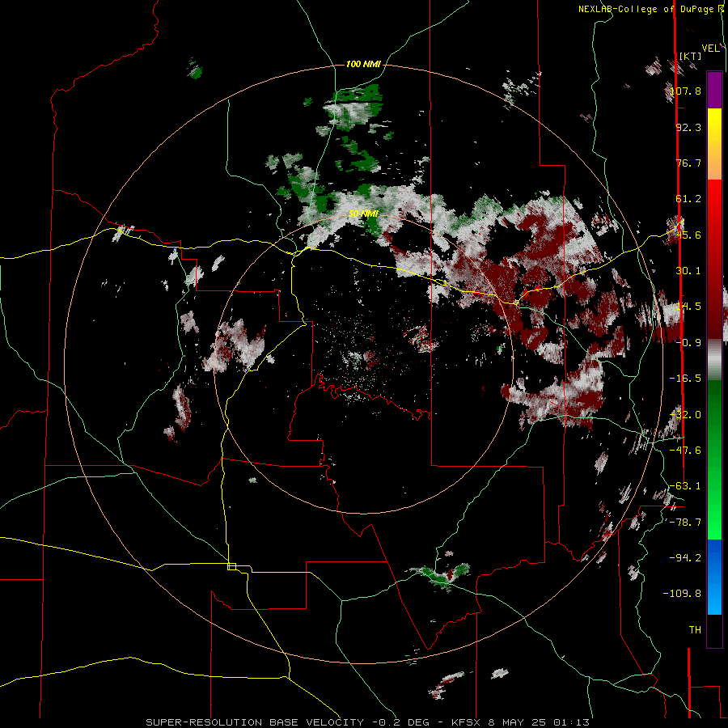Click the 107.8 value on velocity scale
728x728 pixels.
[685, 91]
